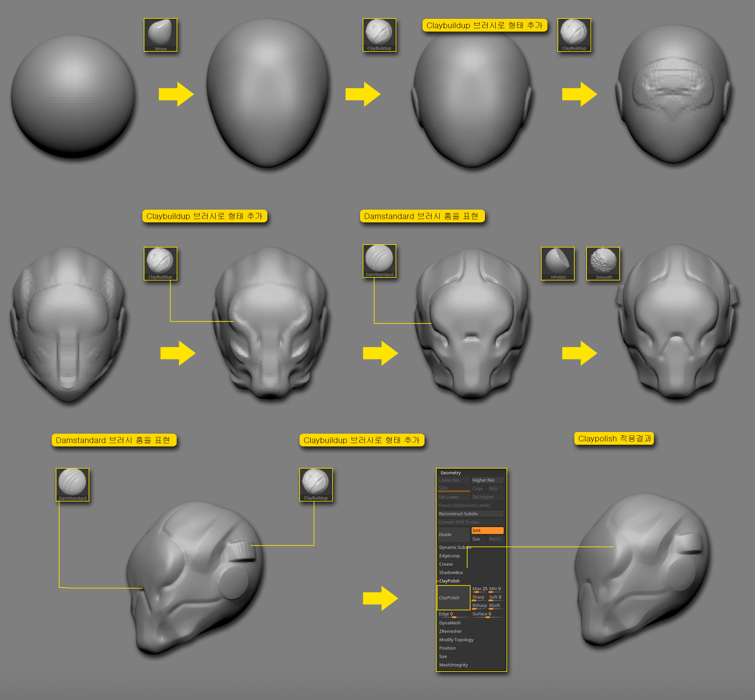Collapse the Geometry panel header
Viewport: 755px width, 700px height.
tap(450, 473)
